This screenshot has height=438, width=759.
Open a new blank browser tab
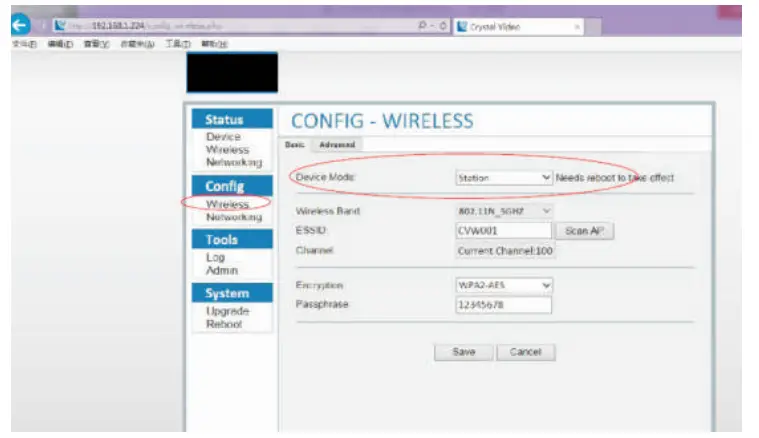[594, 27]
